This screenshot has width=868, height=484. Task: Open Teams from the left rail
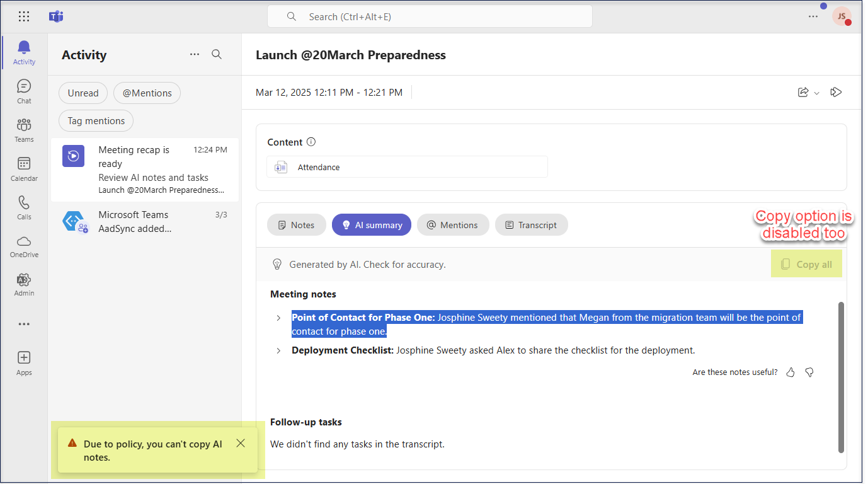coord(24,129)
